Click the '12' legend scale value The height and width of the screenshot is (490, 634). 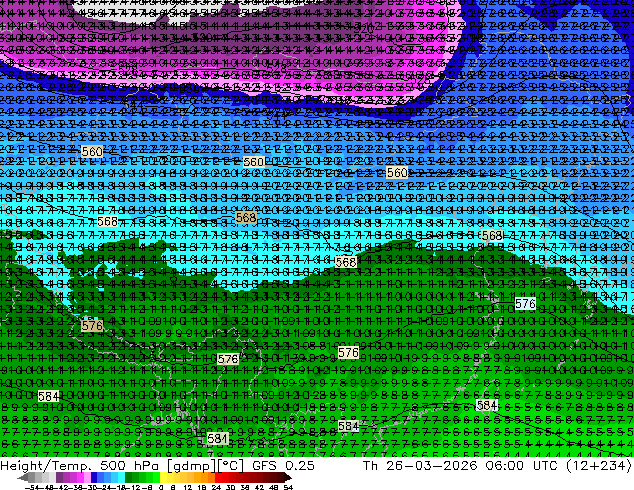coord(187,487)
